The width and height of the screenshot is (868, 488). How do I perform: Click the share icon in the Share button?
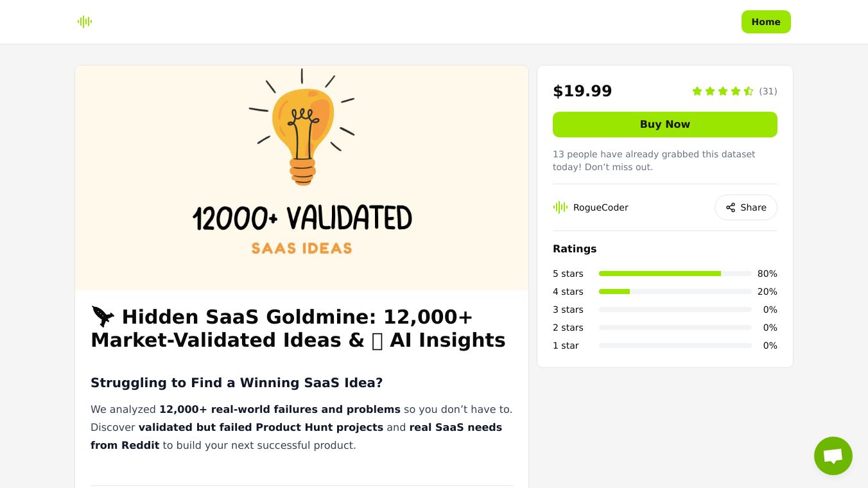[731, 207]
